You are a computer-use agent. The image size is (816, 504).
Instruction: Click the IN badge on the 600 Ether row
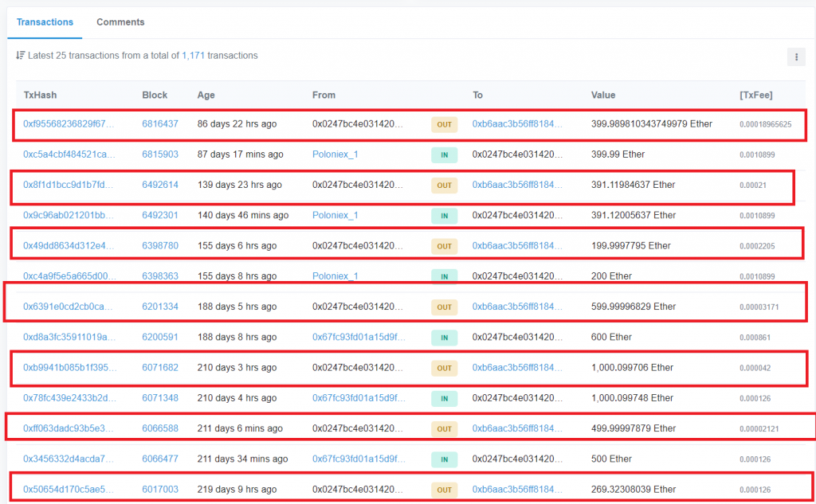click(444, 337)
